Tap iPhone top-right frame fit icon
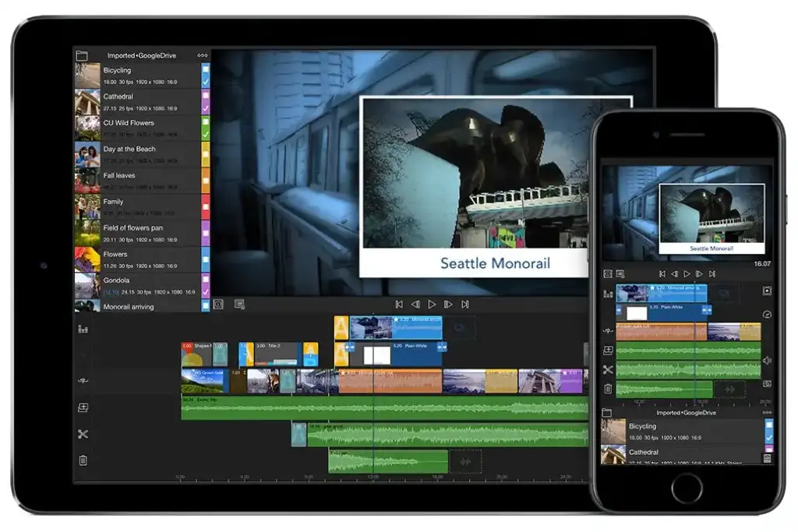 pos(767,291)
